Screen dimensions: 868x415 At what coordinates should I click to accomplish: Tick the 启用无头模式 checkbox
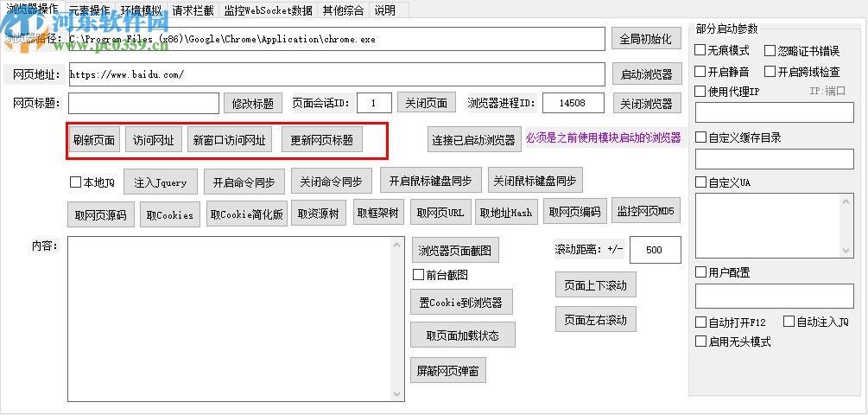pos(700,342)
